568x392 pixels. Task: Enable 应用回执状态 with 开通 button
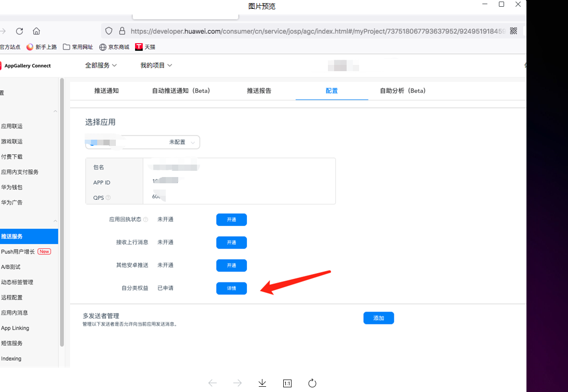(x=231, y=220)
